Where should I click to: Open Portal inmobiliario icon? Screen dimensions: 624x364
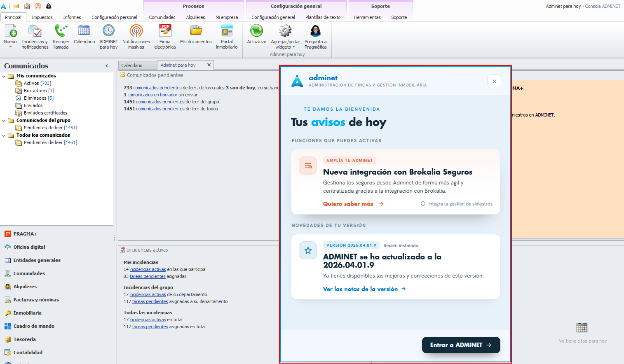coord(227,31)
